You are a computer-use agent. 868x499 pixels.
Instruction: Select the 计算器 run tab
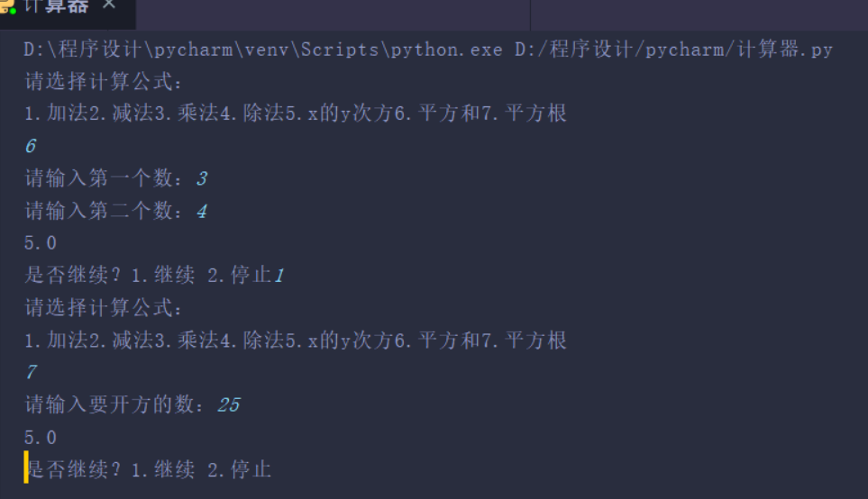[x=56, y=7]
